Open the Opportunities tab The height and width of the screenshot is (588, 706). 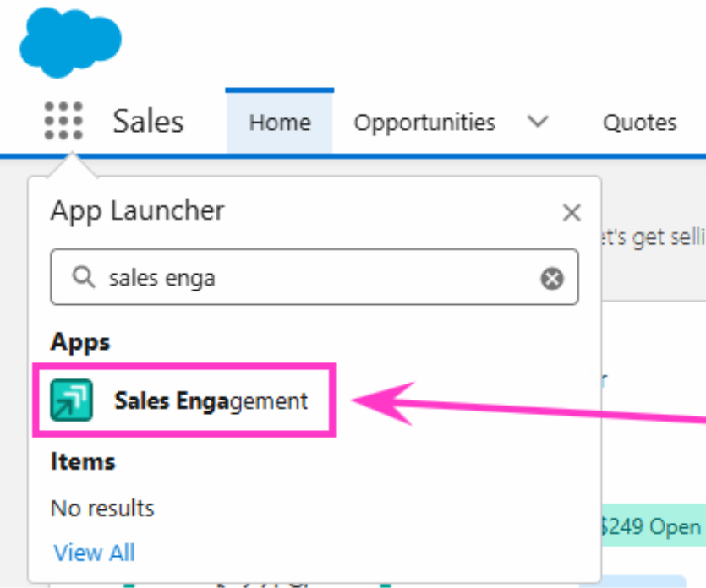point(424,122)
